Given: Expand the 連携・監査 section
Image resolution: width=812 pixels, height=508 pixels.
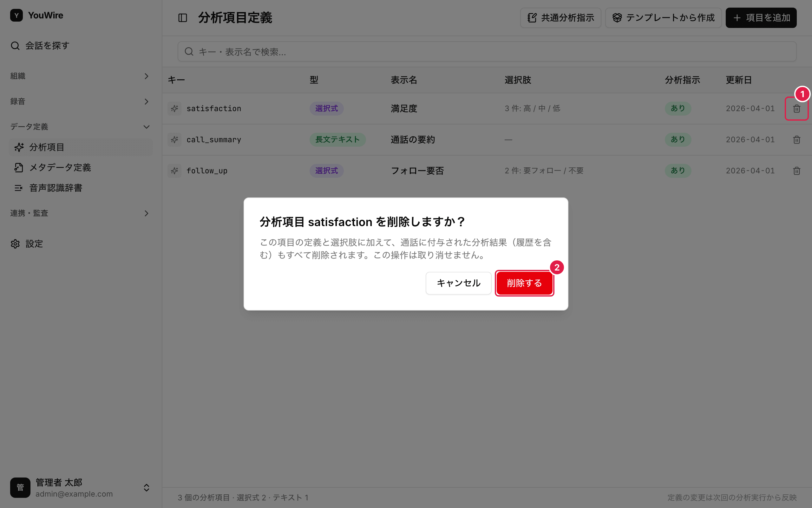Looking at the screenshot, I should [x=81, y=213].
